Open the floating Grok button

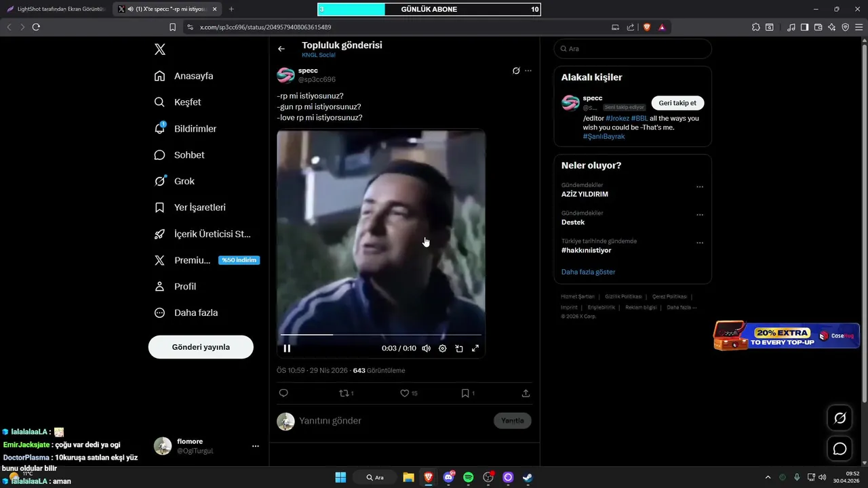[840, 418]
